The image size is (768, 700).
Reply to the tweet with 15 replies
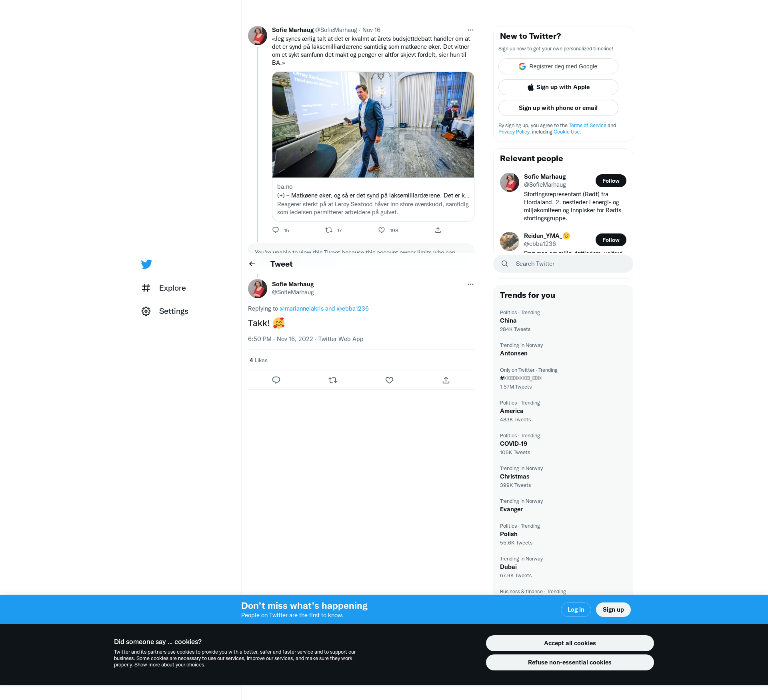276,230
